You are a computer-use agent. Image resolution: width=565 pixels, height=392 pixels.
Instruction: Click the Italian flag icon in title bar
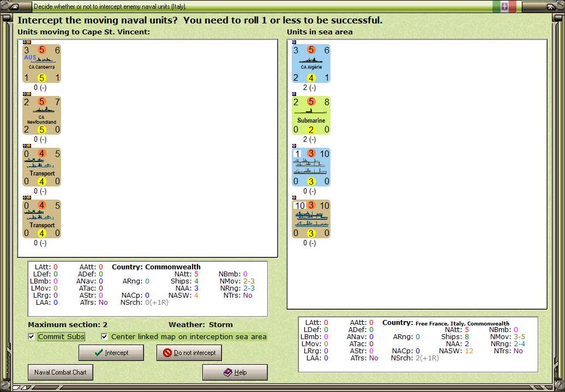click(x=504, y=7)
